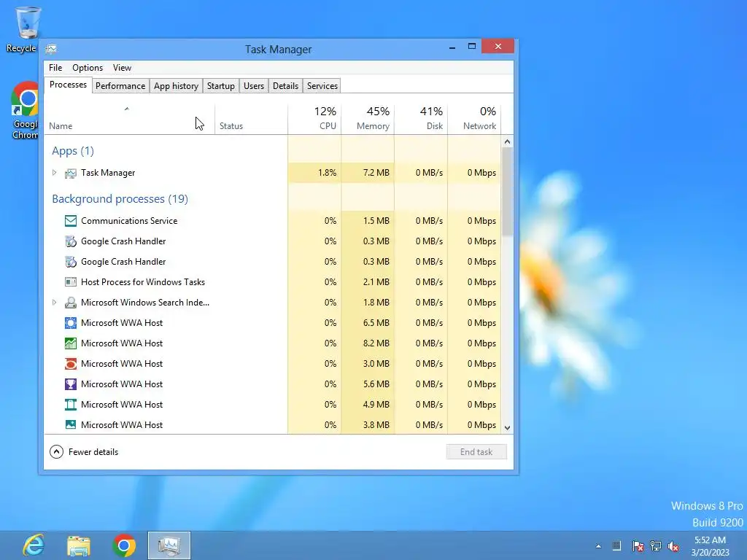The image size is (747, 560).
Task: Sort processes by Disk column
Action: tap(421, 119)
